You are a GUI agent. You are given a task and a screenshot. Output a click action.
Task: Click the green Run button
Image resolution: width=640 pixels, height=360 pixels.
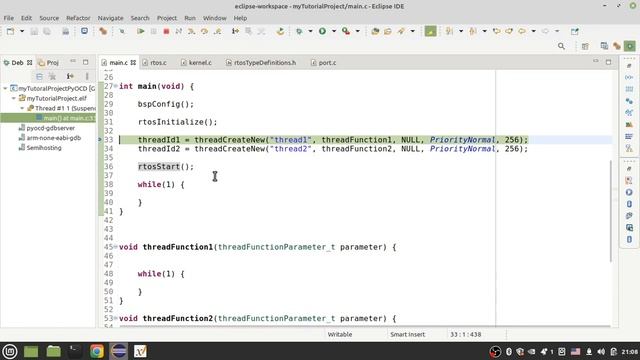pyautogui.click(x=322, y=31)
